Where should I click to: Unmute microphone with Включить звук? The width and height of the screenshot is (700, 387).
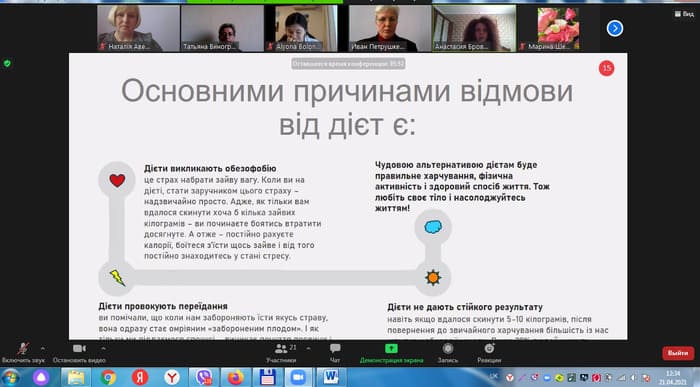click(23, 353)
